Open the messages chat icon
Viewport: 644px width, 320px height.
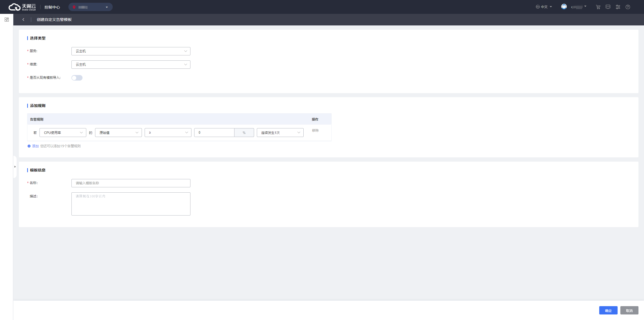tap(608, 7)
